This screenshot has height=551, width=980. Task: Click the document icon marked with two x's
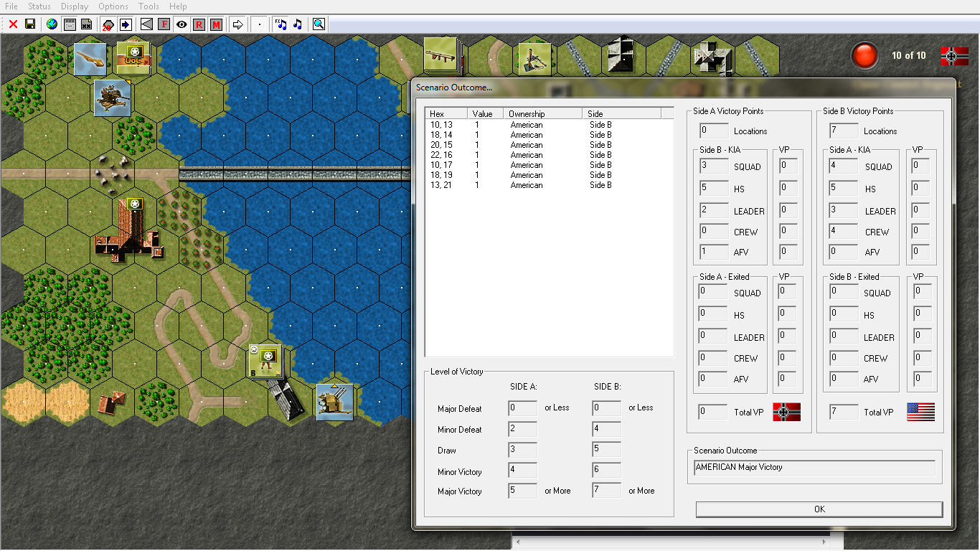tap(86, 24)
